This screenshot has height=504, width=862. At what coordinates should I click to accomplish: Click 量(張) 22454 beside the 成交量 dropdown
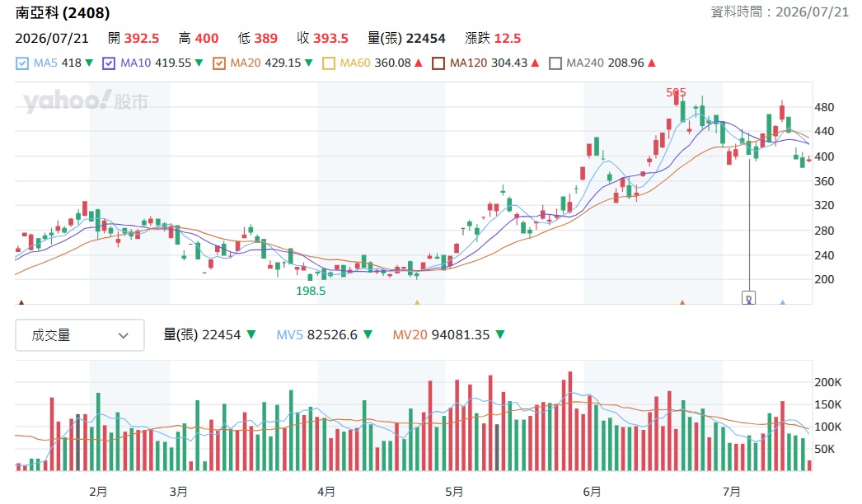pos(202,334)
